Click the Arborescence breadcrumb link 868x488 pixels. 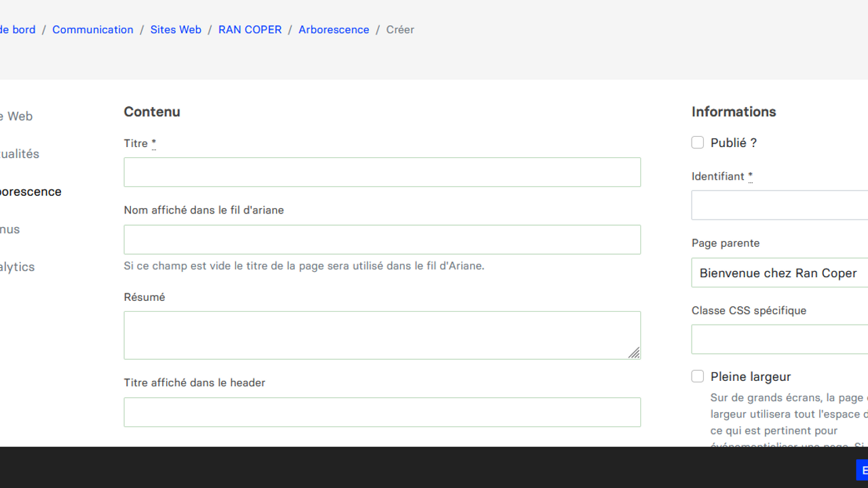334,30
